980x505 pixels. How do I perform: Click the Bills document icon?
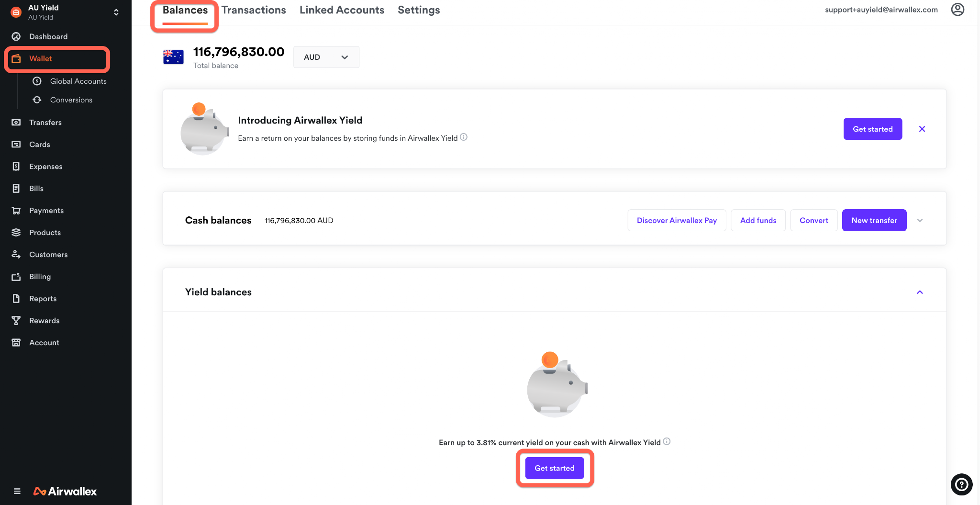click(16, 188)
